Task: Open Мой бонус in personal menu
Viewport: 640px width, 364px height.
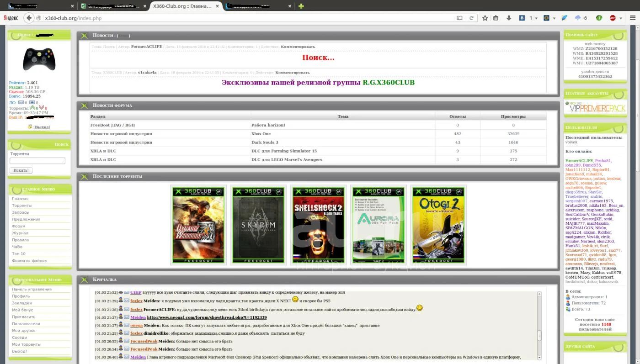Action: (22, 310)
